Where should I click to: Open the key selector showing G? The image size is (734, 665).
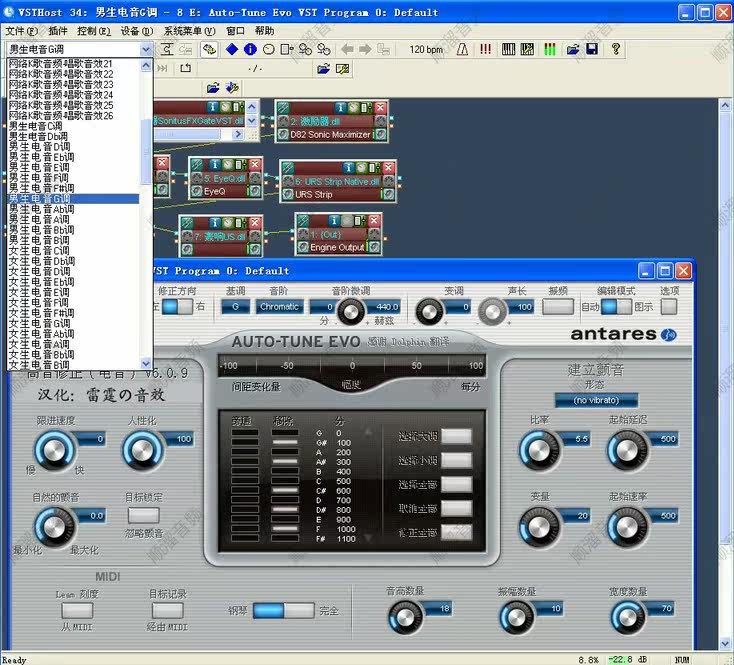coord(235,307)
